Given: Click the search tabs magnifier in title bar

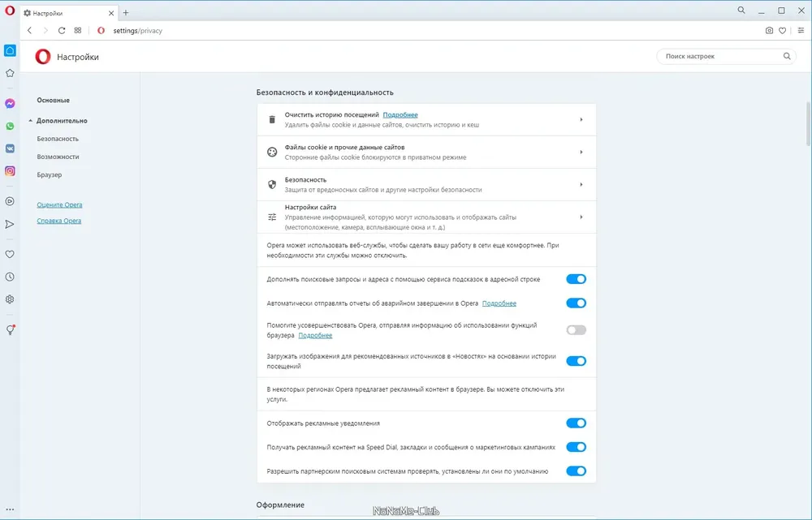Looking at the screenshot, I should click(x=741, y=11).
